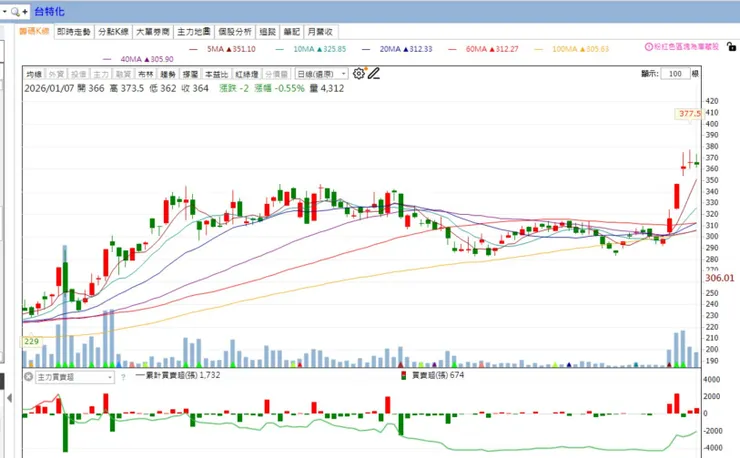This screenshot has height=458, width=740.
Task: Open the tab right of 個股分析
Action: tap(268, 32)
